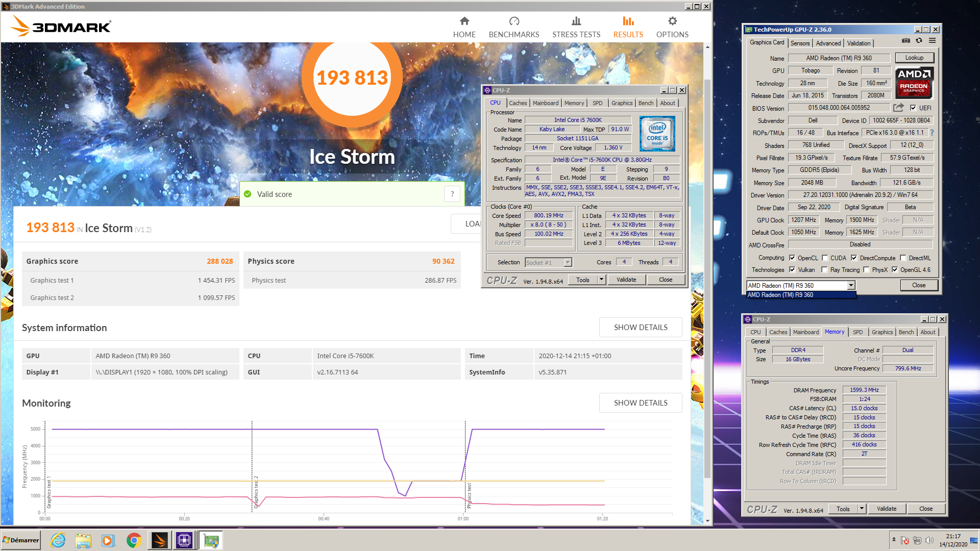This screenshot has height=551, width=980.
Task: Toggle the DirectML checkbox
Action: coord(903,258)
